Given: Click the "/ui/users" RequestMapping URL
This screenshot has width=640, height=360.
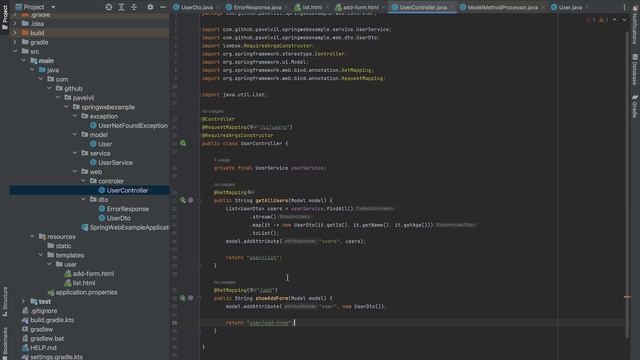Looking at the screenshot, I should [x=273, y=127].
